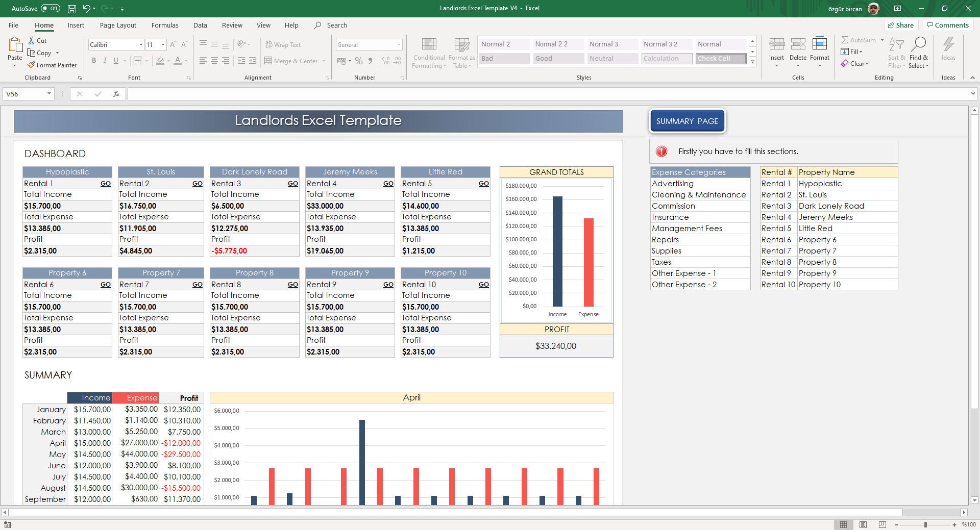The width and height of the screenshot is (980, 530).
Task: Click GO link for Rental 5
Action: [x=484, y=184]
